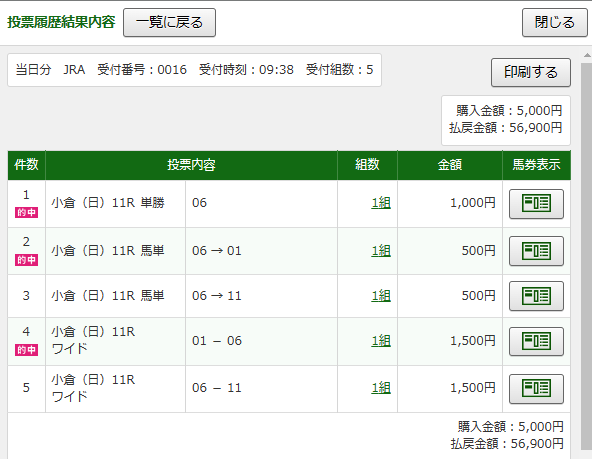Click 小倉（日）11R ワイド in row 5

93,388
